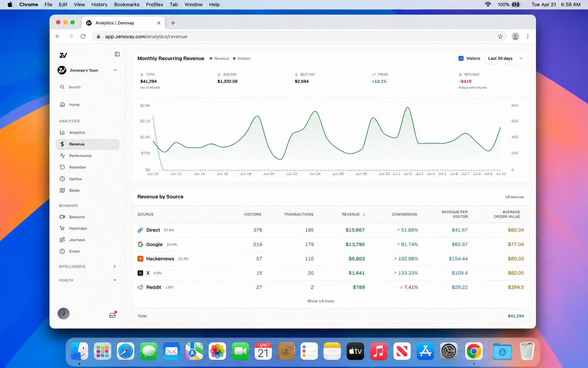The height and width of the screenshot is (368, 588).
Task: Open Errors item in sidebar
Action: [87, 251]
